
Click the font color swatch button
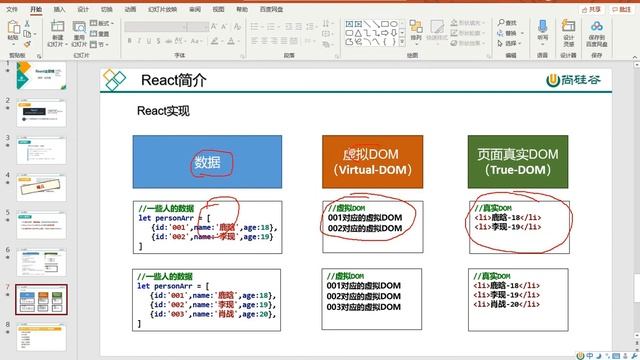click(x=231, y=41)
